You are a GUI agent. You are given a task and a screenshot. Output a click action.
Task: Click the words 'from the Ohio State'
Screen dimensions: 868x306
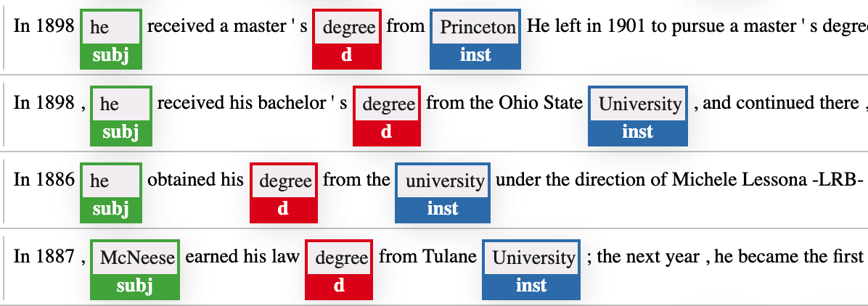504,104
